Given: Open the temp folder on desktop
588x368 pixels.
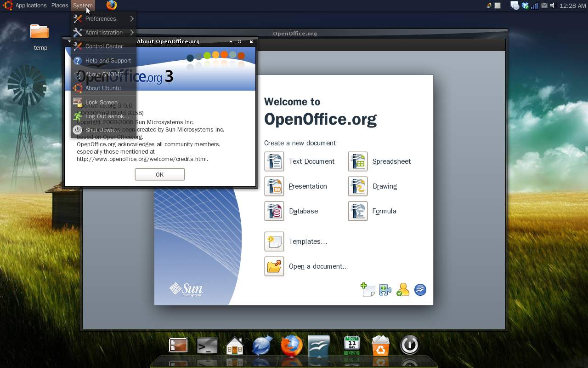Looking at the screenshot, I should 40,37.
